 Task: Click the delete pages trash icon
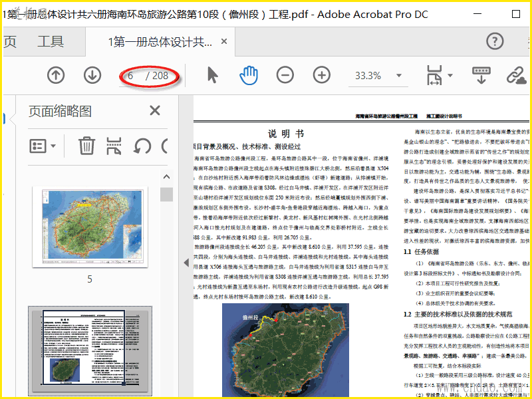86,146
